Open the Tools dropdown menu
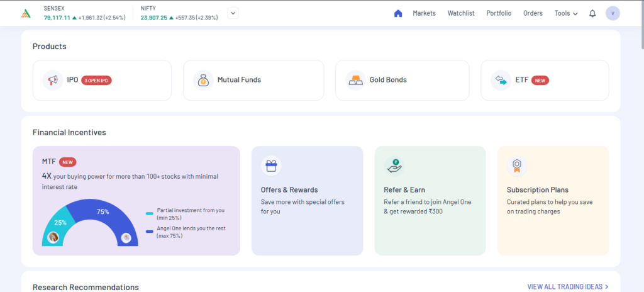This screenshot has height=292, width=644. coord(566,14)
